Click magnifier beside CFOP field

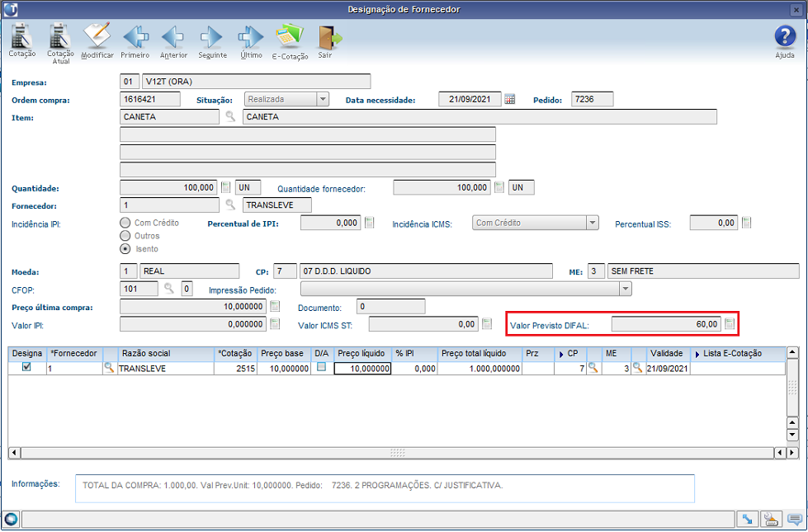coord(168,288)
